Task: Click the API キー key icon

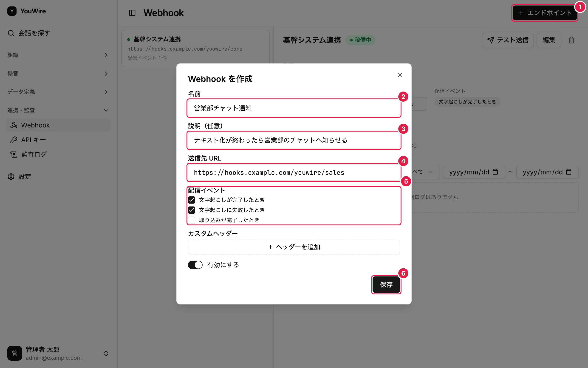Action: tap(14, 140)
